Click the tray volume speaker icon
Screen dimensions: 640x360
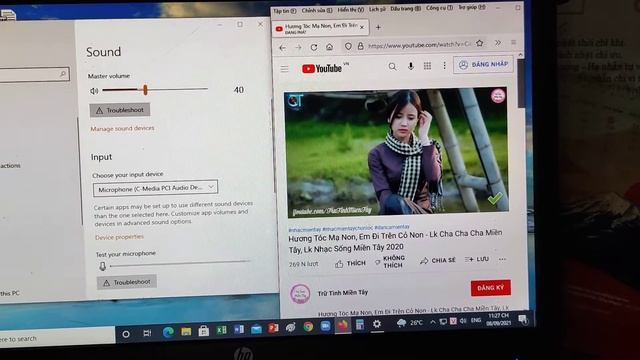pos(463,321)
